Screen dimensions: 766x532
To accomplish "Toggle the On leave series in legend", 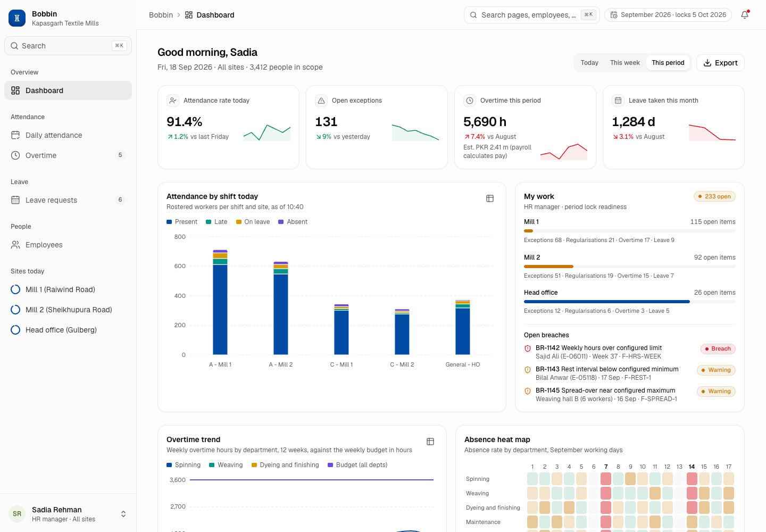I will pos(253,222).
